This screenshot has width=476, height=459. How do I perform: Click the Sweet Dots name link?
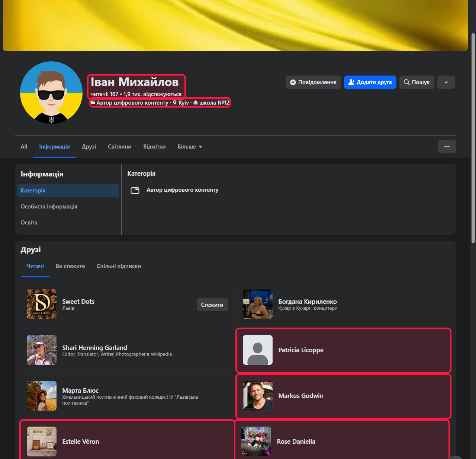78,302
